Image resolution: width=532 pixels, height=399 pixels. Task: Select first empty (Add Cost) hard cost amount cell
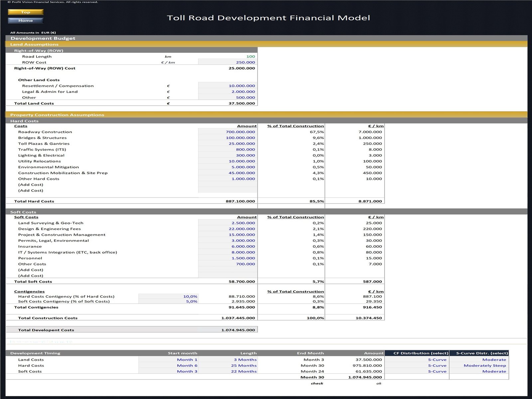[x=228, y=185]
